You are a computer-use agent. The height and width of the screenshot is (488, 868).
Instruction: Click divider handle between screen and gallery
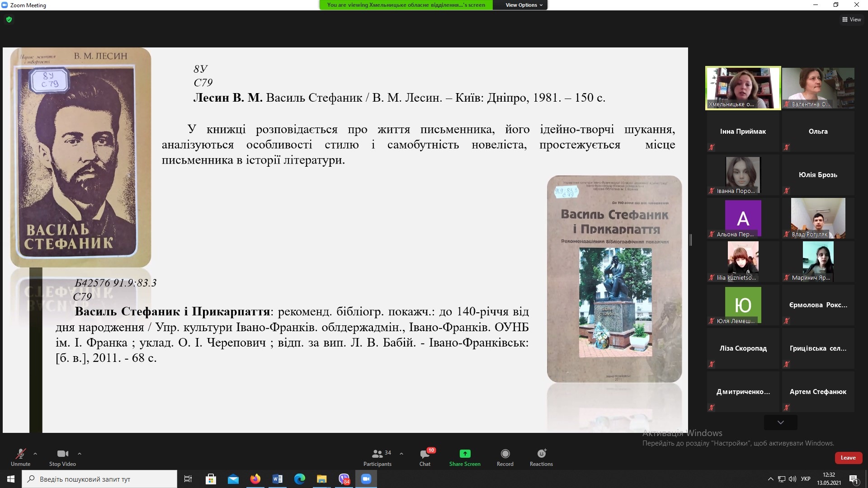691,240
